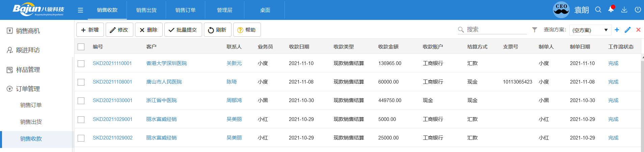
Task: Switch to 销售出货 top tab
Action: (146, 10)
